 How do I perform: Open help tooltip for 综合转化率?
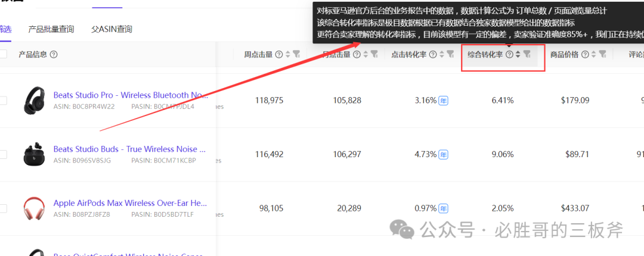pos(509,54)
